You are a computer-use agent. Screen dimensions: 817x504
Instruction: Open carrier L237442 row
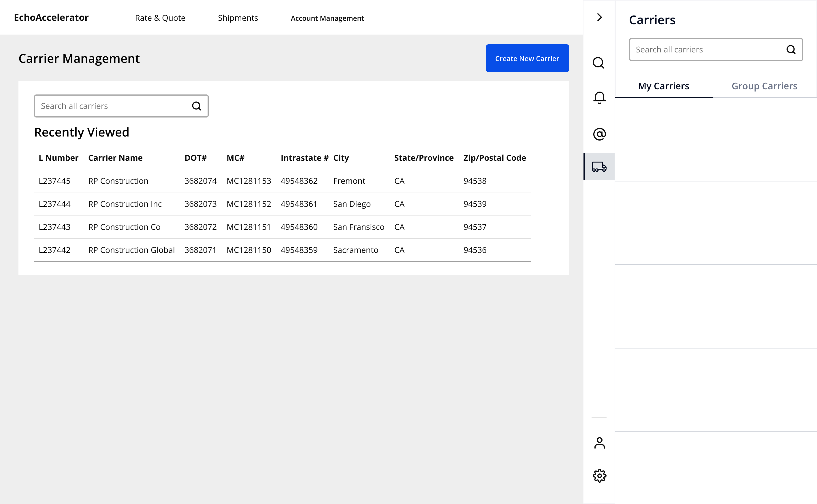(x=282, y=250)
